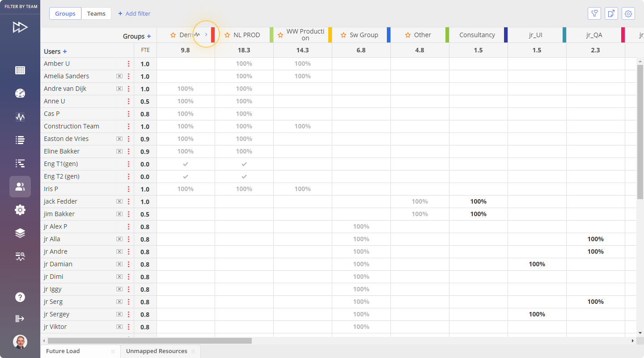This screenshot has width=644, height=358.
Task: Toggle Eng T2(gen) checkmark in NL PROD column
Action: coord(244,177)
